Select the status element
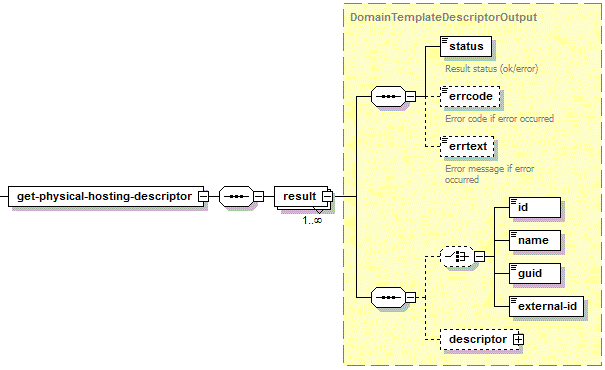The width and height of the screenshot is (605, 370). [466, 47]
